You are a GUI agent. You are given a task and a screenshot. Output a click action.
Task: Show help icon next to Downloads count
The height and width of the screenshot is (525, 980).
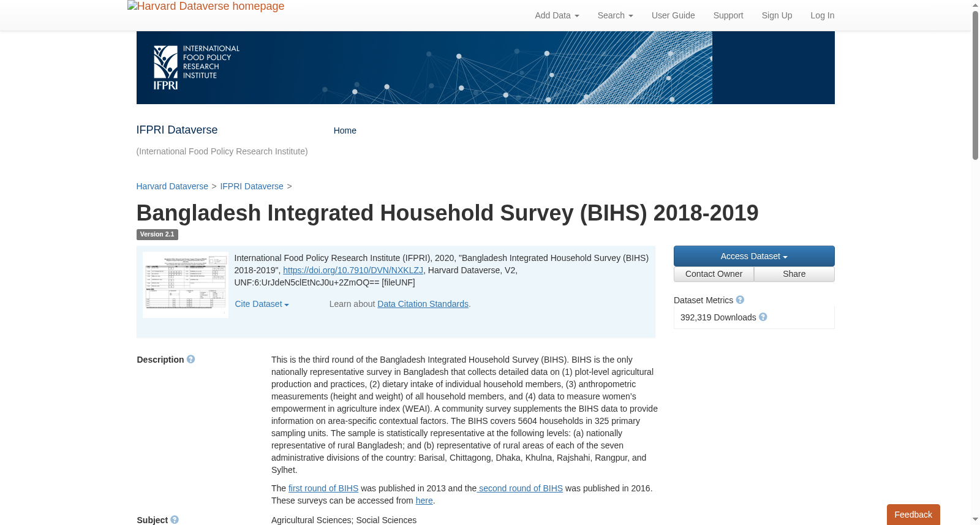[763, 317]
